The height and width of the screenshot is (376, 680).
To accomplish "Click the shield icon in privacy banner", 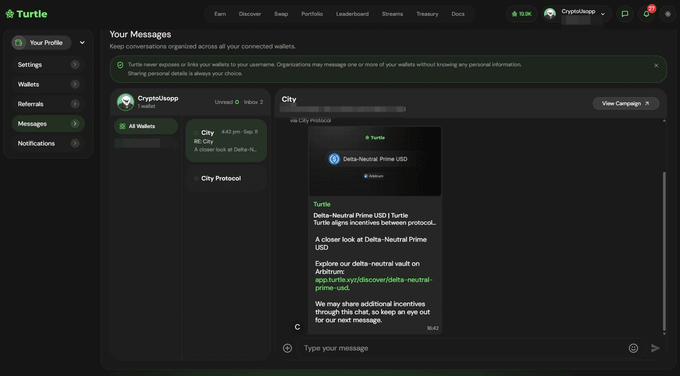I will tap(120, 65).
